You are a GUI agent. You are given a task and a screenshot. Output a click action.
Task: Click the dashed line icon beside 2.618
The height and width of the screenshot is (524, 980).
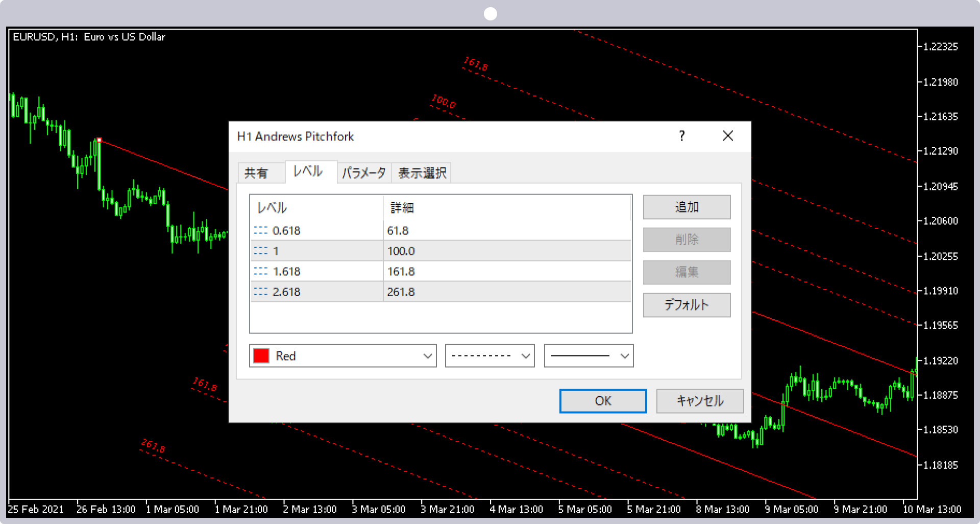click(x=261, y=292)
